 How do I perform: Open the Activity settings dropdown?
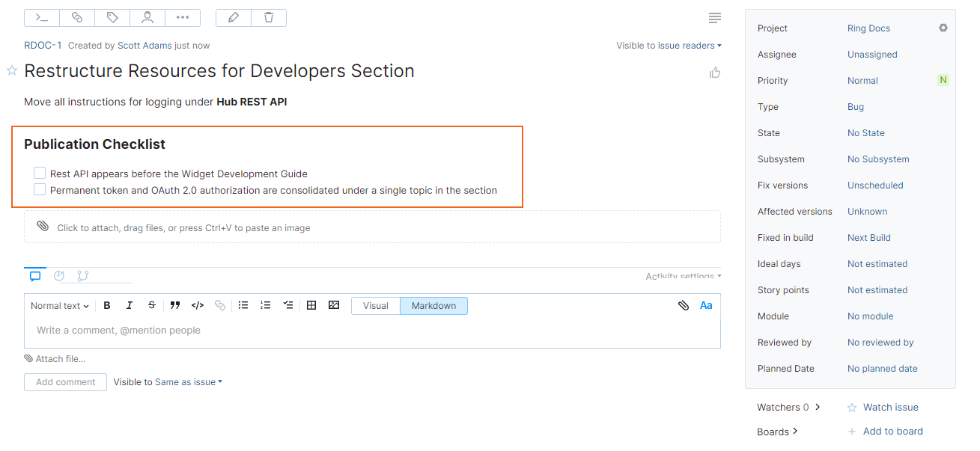(x=682, y=275)
